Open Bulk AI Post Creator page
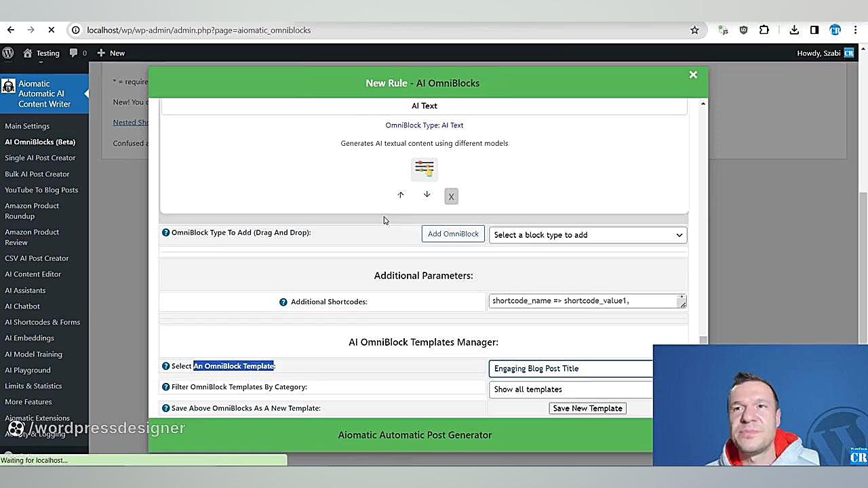Image resolution: width=868 pixels, height=488 pixels. point(37,174)
